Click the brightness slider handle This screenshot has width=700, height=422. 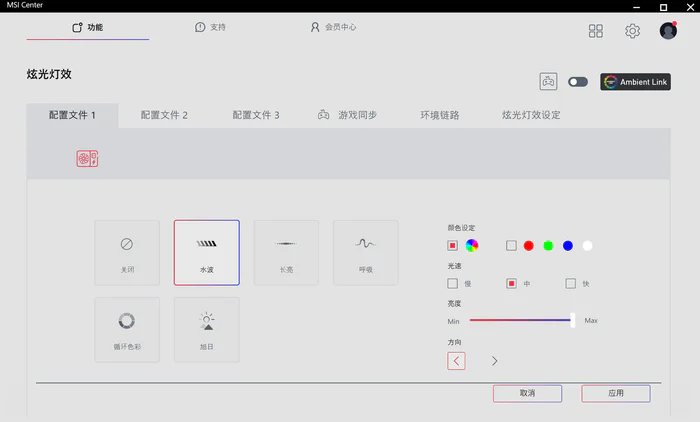point(572,320)
